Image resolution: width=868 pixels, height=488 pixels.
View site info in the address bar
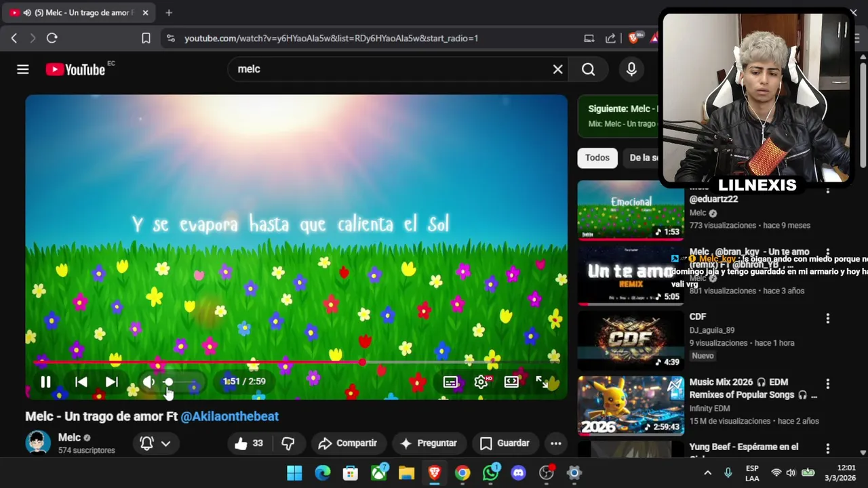pyautogui.click(x=170, y=38)
